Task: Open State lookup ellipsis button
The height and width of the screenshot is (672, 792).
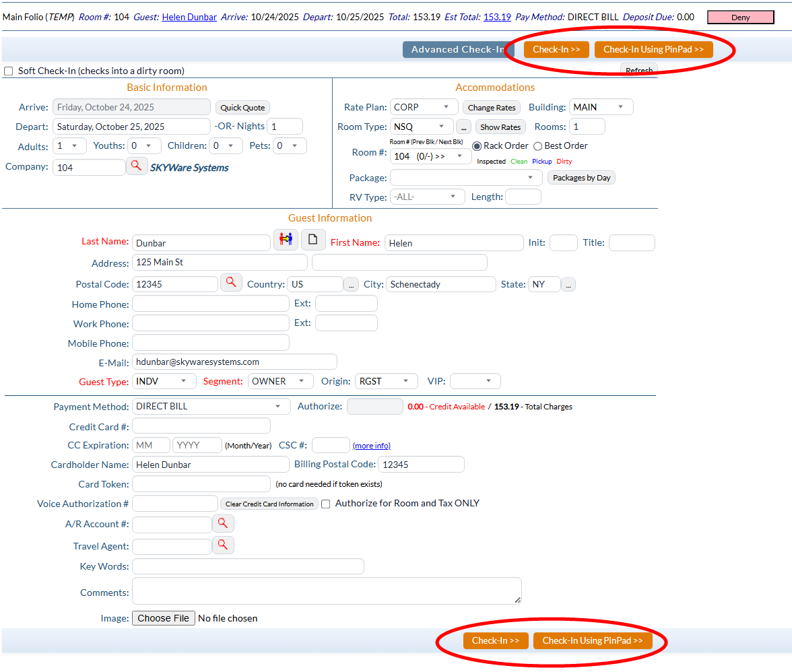Action: click(568, 285)
